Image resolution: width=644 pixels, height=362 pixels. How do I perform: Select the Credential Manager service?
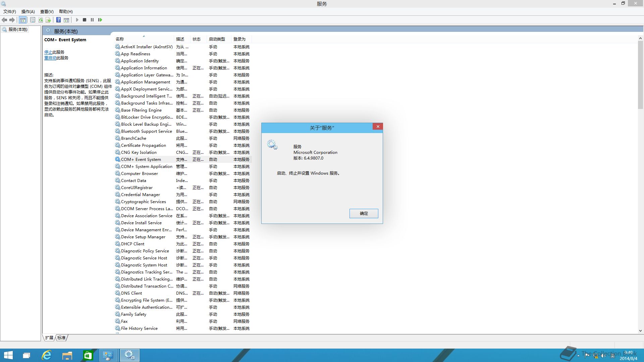tap(183, 195)
